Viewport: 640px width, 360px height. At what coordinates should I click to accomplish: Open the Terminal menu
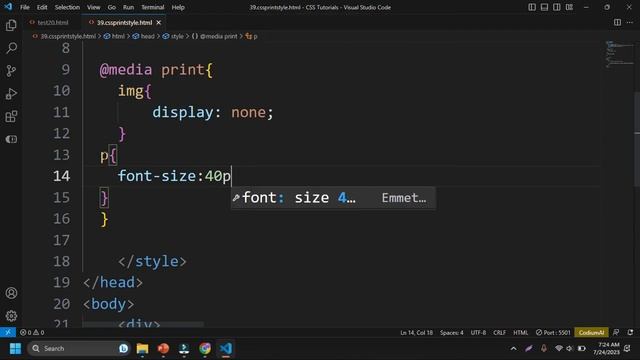coord(152,7)
